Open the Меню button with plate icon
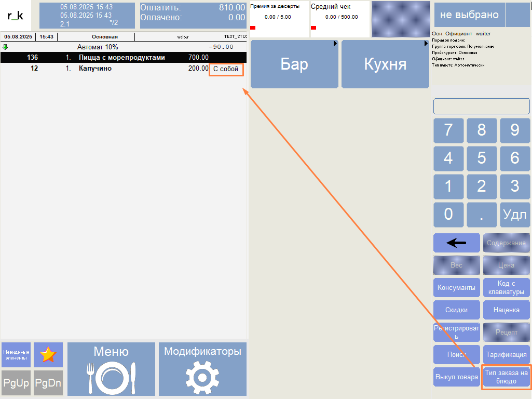This screenshot has width=532, height=399. pyautogui.click(x=111, y=369)
